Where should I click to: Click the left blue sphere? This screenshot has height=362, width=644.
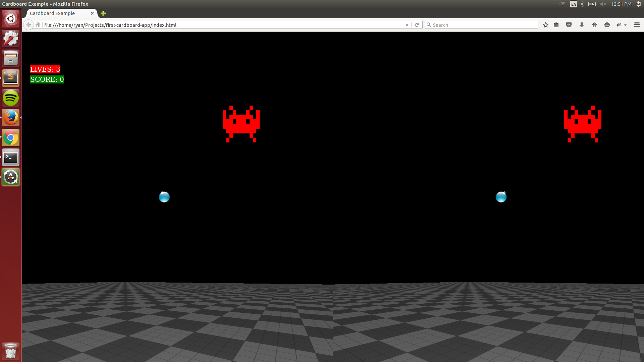pos(164,197)
